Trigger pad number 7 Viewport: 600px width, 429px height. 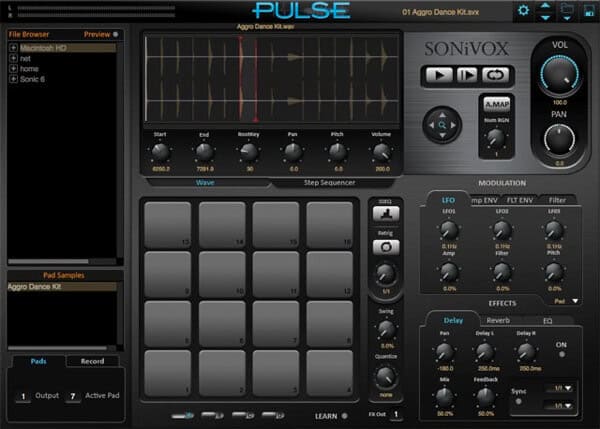tap(276, 324)
